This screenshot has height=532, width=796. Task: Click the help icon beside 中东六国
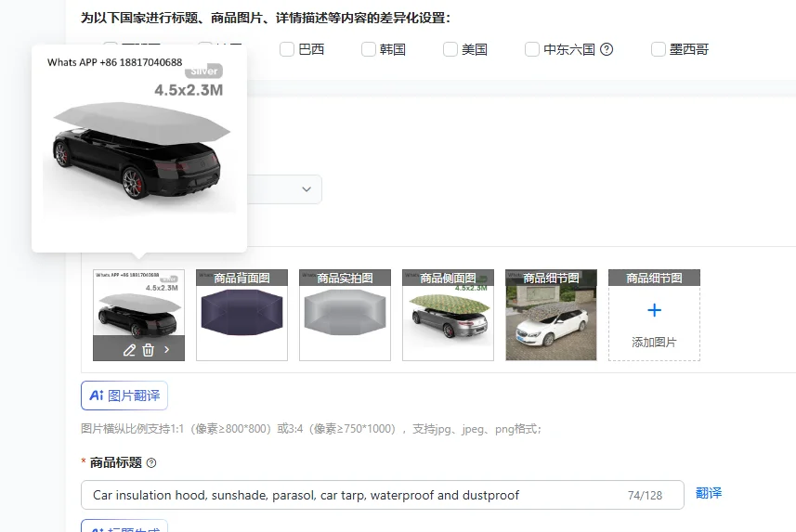[607, 49]
